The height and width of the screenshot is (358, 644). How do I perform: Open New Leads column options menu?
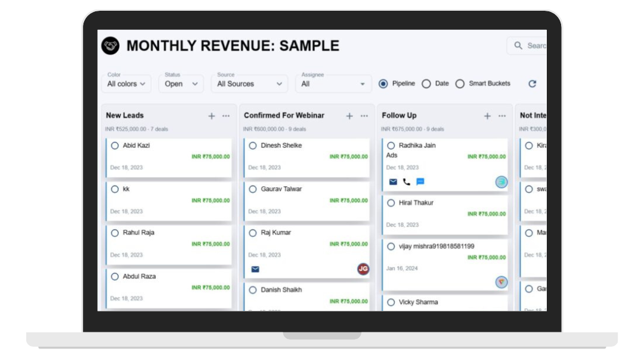pyautogui.click(x=226, y=116)
